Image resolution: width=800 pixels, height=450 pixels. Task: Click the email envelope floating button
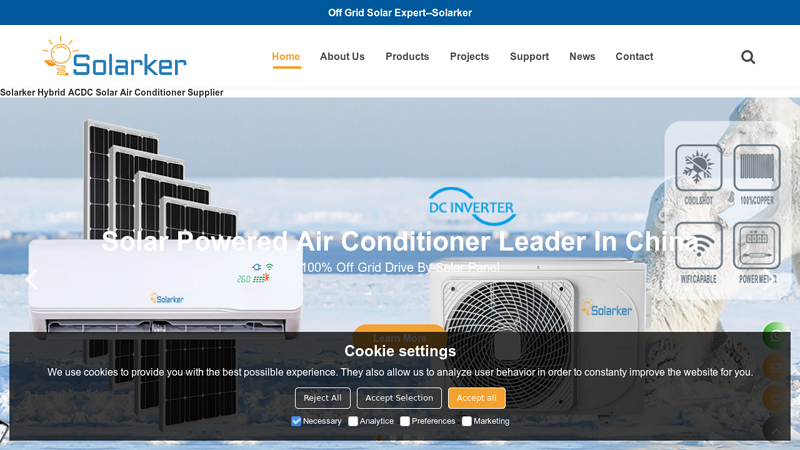tap(776, 367)
